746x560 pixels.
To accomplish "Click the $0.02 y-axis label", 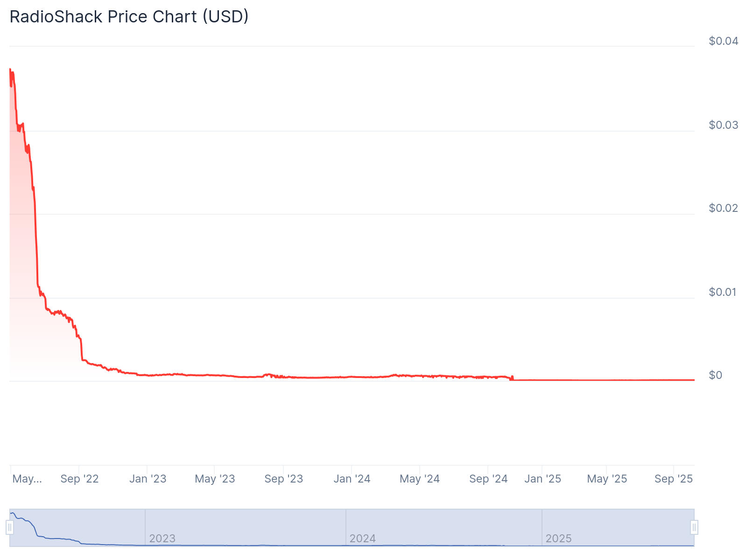I will [x=723, y=208].
